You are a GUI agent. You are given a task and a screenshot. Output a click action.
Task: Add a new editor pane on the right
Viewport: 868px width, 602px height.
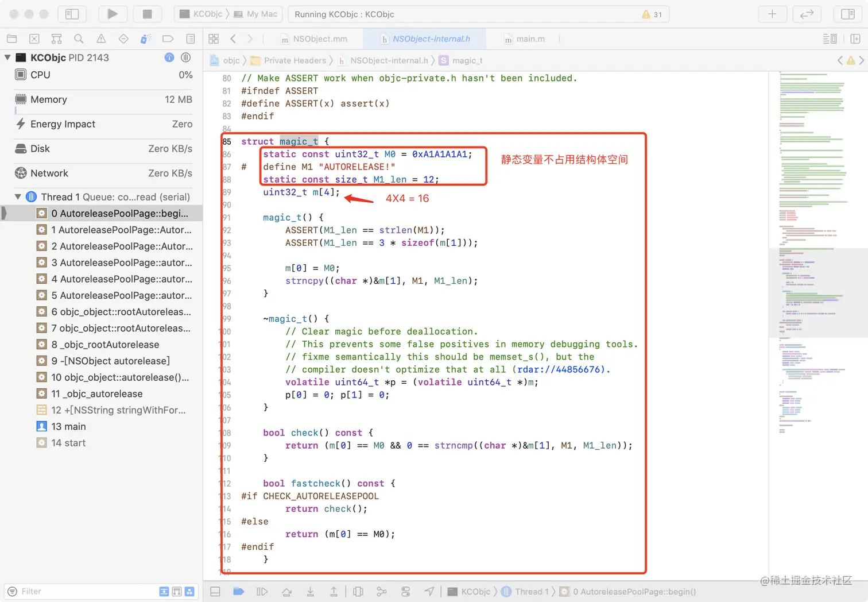855,39
